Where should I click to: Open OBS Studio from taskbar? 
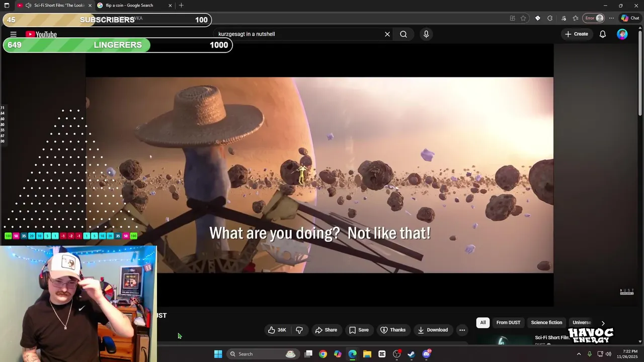coord(397,354)
